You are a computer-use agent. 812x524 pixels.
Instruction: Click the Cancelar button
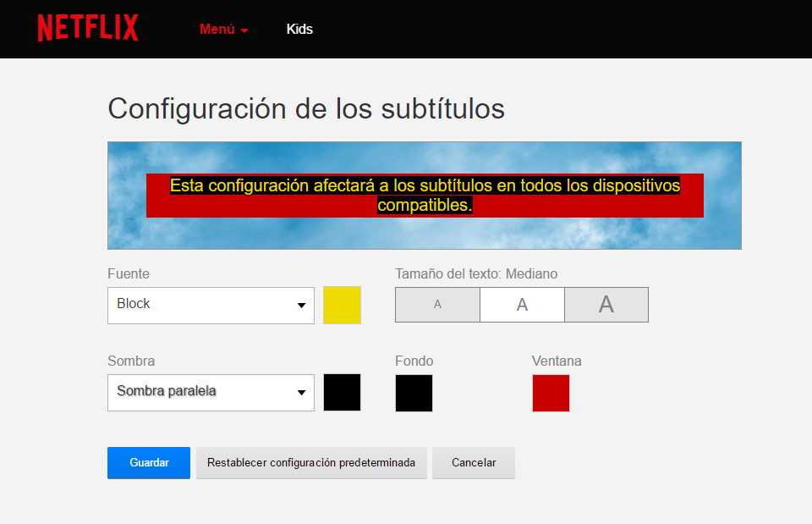[x=473, y=463]
